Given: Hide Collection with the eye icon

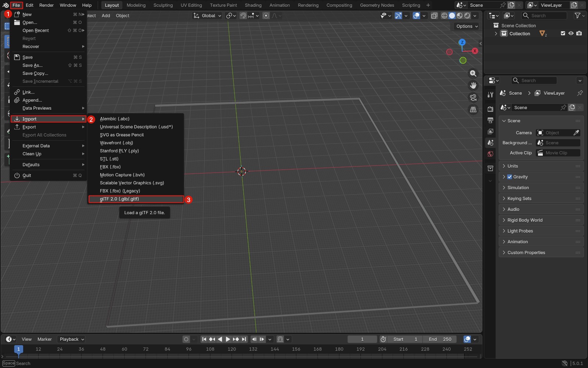Looking at the screenshot, I should click(571, 33).
